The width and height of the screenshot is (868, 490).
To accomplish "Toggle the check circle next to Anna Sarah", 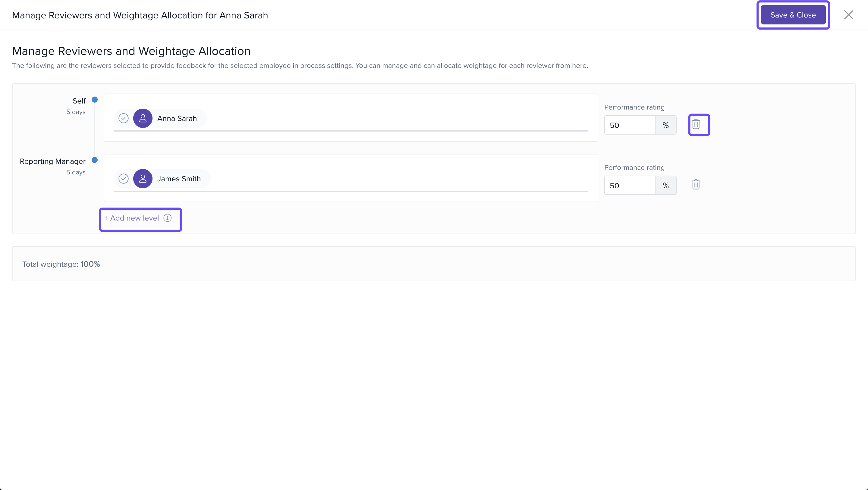I will (124, 118).
